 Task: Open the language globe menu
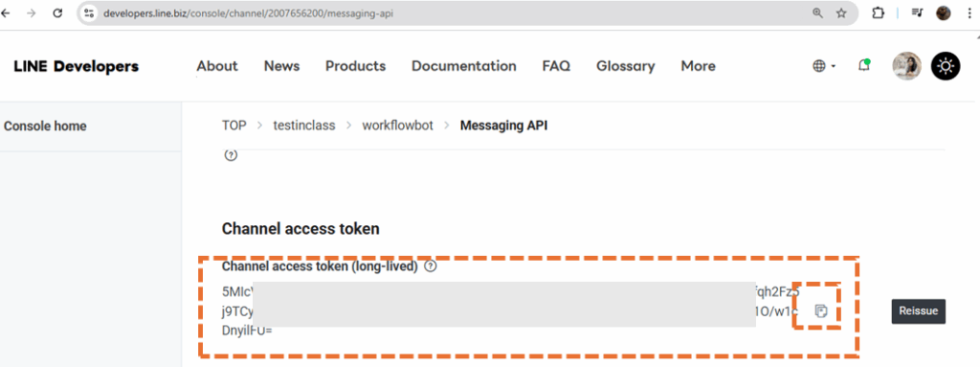824,66
